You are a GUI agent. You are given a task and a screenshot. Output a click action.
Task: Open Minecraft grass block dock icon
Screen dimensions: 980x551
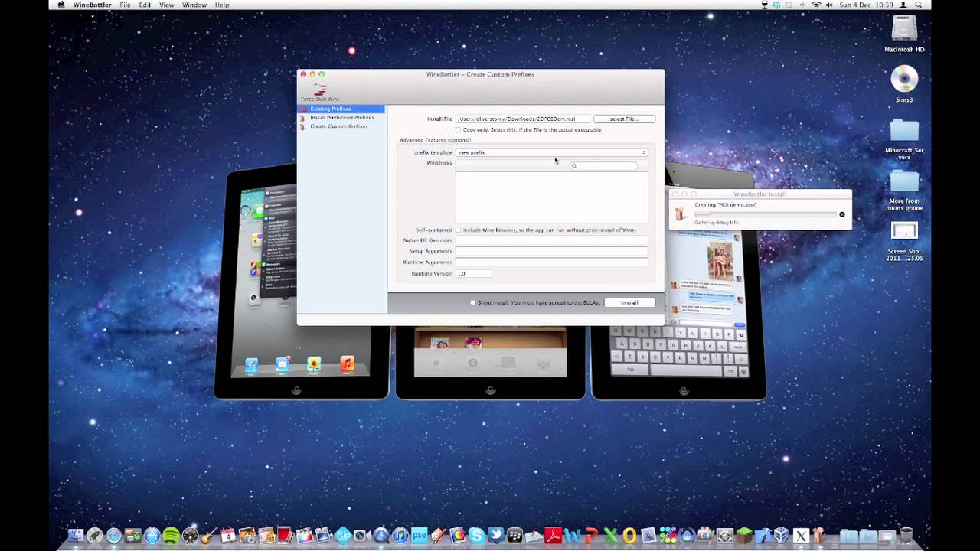pos(744,536)
